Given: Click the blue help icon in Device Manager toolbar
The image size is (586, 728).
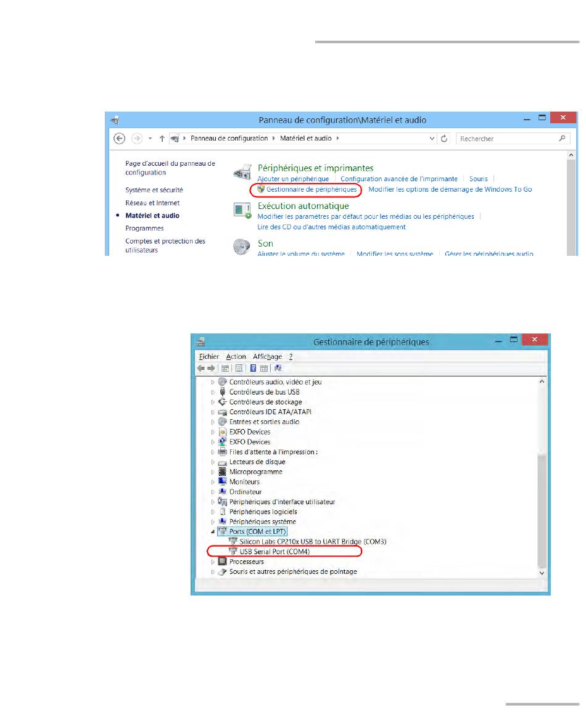Looking at the screenshot, I should tap(253, 368).
